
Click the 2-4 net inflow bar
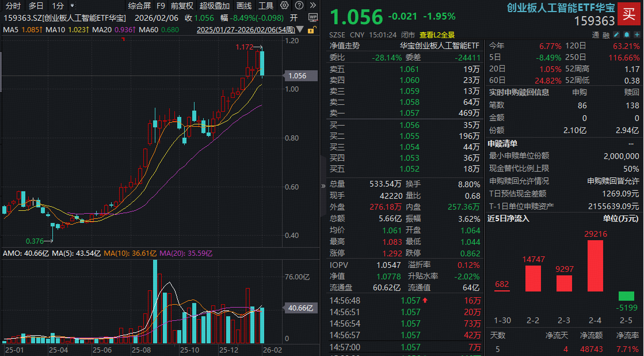tap(595, 266)
